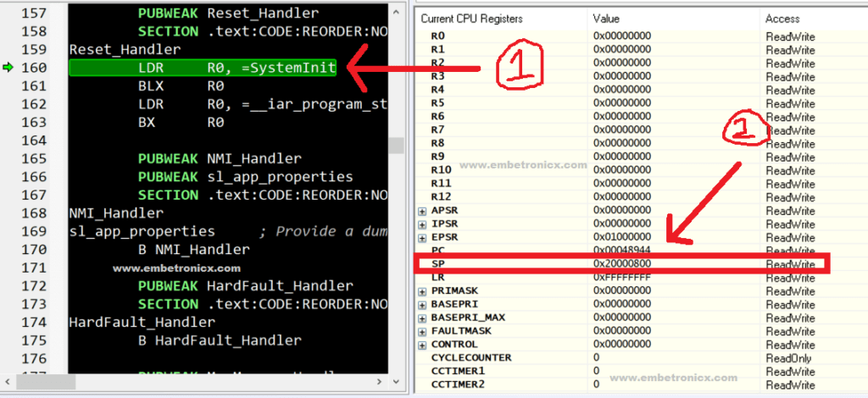Click 'PUBWEAK HardFault_Handler' on line 172
The image size is (868, 398).
246,285
